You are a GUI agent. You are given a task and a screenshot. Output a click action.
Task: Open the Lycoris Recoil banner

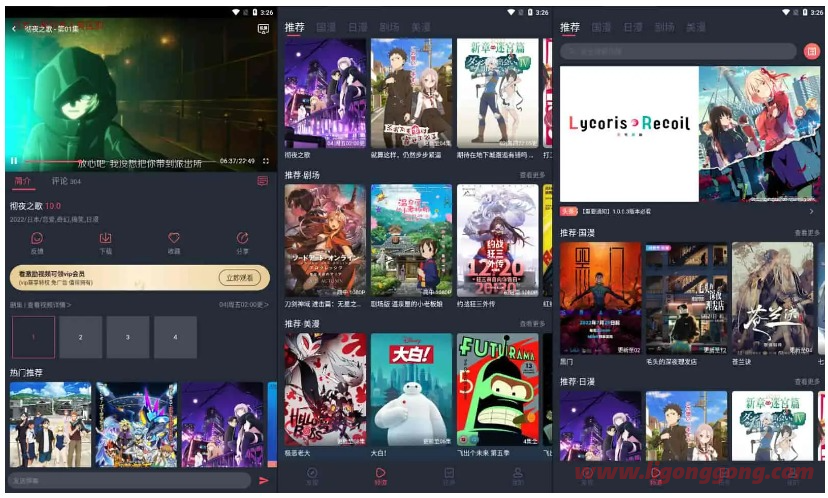point(691,134)
